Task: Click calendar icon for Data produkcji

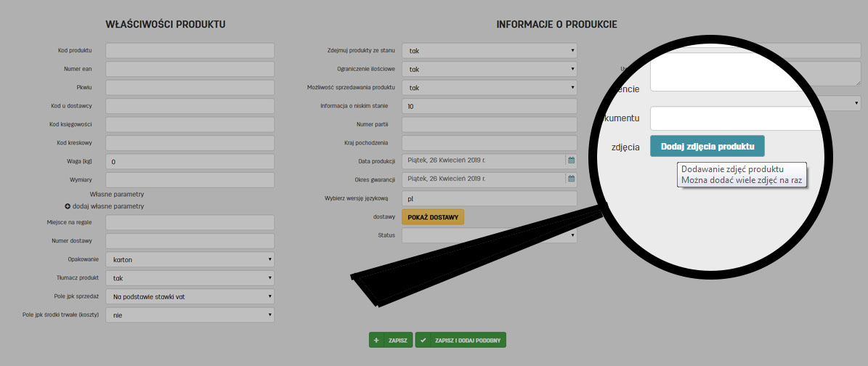Action: pyautogui.click(x=571, y=160)
